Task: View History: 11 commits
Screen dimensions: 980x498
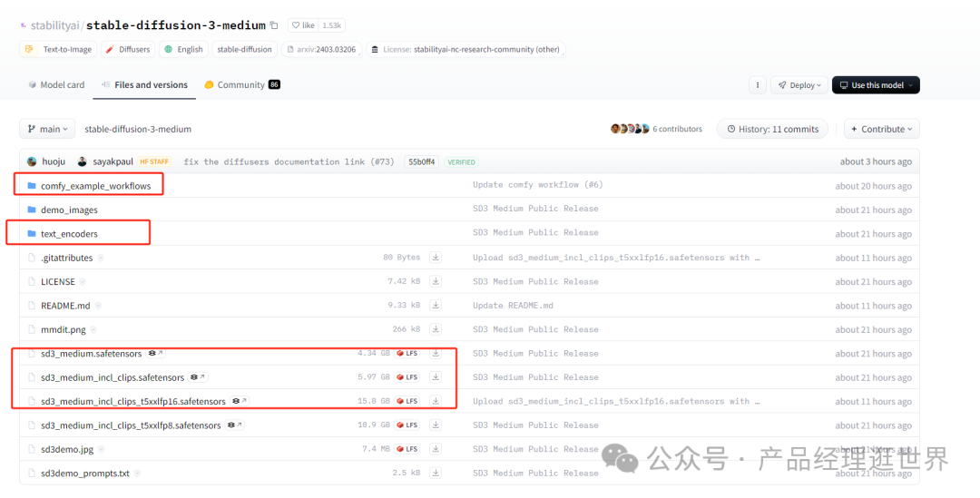Action: point(772,129)
